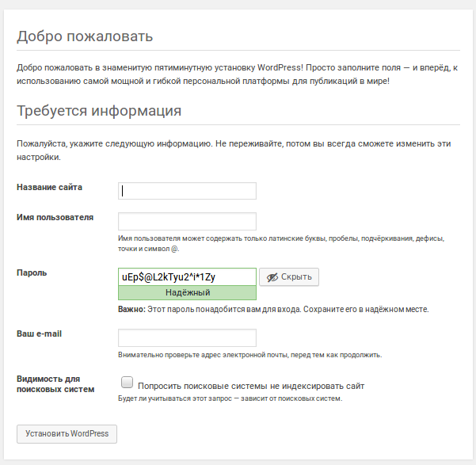Enable "не индексировать сайт" checkbox

[127, 382]
